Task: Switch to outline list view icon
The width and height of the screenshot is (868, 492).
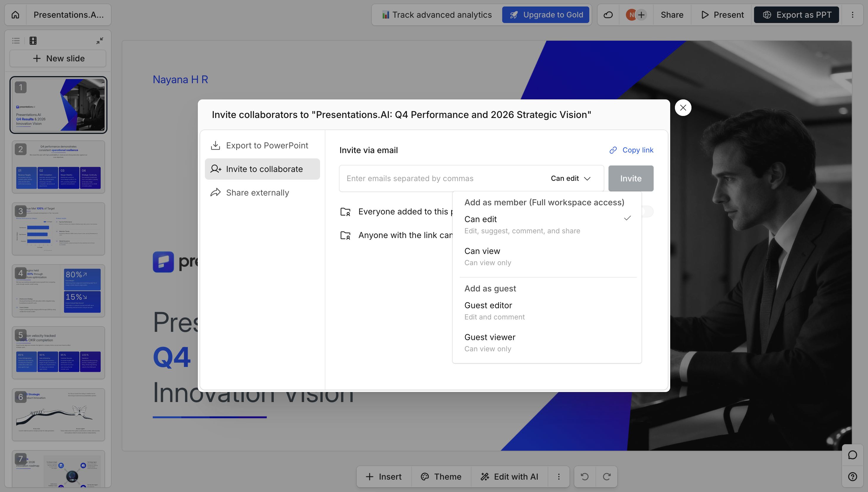Action: (x=16, y=40)
